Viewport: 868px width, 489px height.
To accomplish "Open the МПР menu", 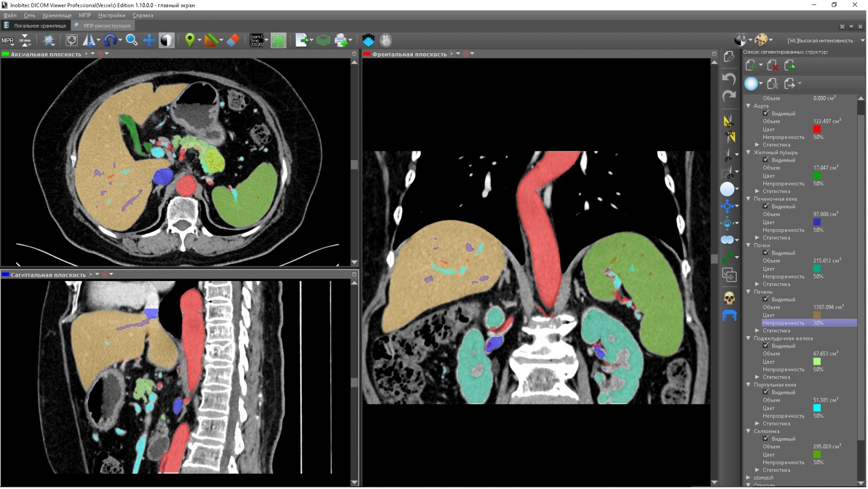I will 85,15.
